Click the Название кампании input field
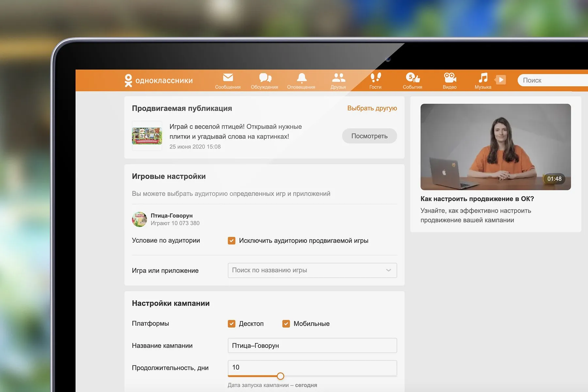The image size is (588, 392). 312,346
